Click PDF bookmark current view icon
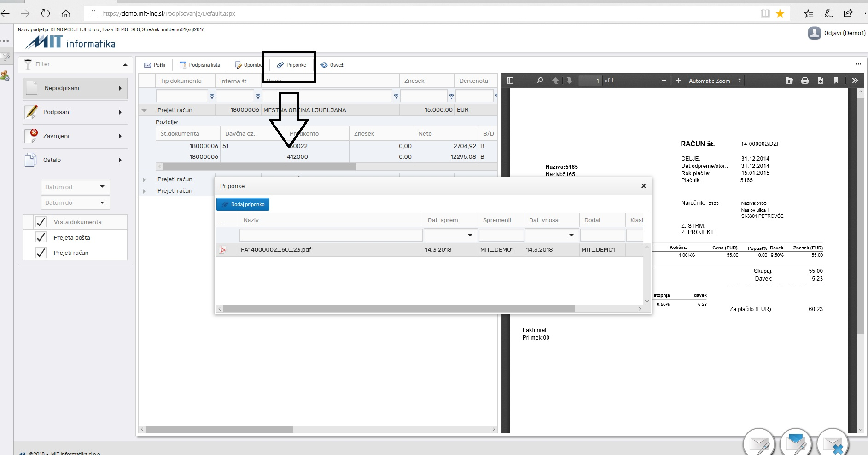868x455 pixels. coord(836,81)
